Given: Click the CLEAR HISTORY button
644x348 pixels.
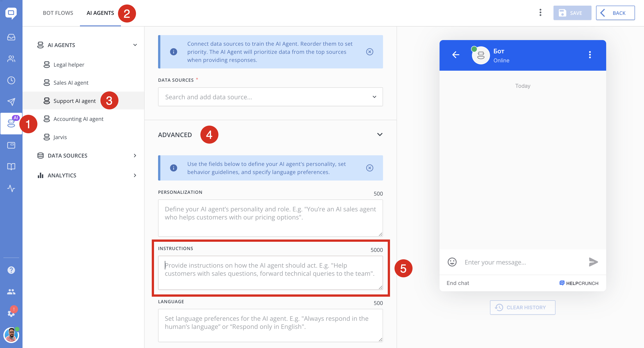Looking at the screenshot, I should coord(522,307).
